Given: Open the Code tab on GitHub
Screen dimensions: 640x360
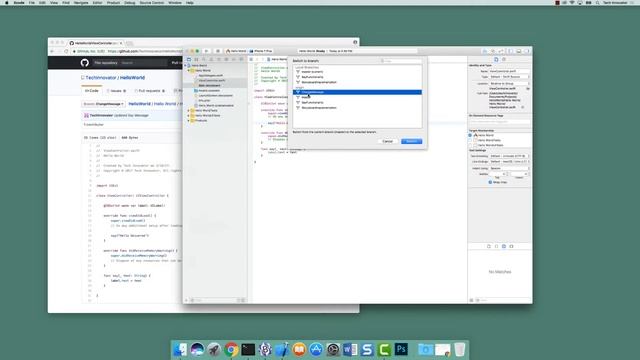Looking at the screenshot, I should click(91, 91).
